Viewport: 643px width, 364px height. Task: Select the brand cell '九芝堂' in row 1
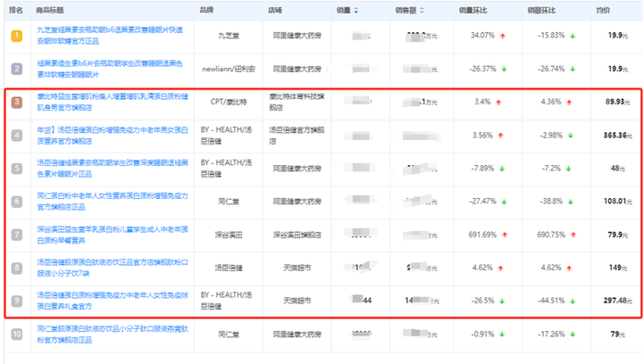tap(229, 36)
